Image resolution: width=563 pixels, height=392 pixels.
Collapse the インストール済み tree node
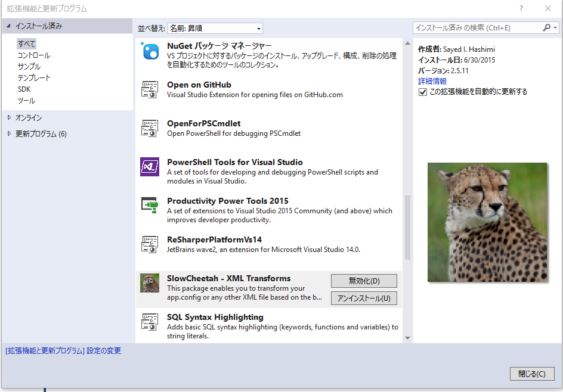click(x=8, y=26)
